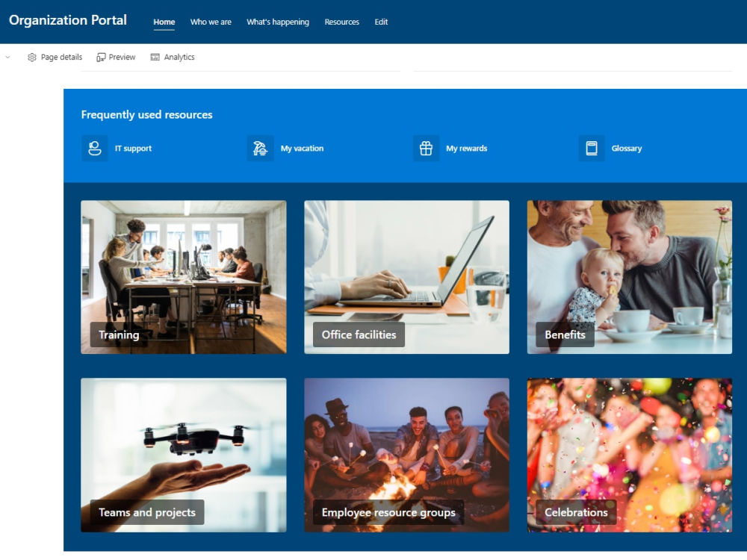Open the Who we are menu

click(211, 22)
